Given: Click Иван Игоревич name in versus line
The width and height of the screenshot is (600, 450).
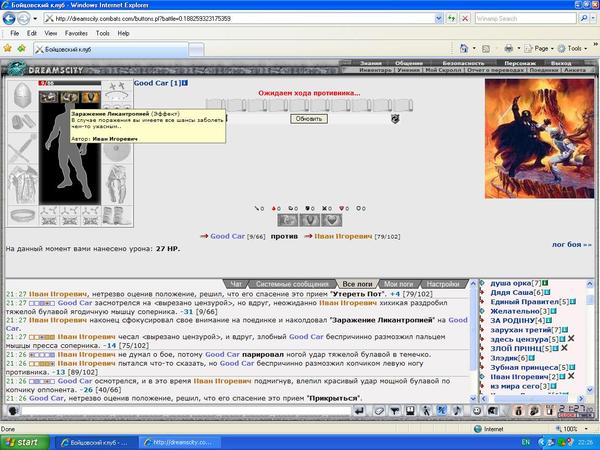Looking at the screenshot, I should tap(343, 236).
